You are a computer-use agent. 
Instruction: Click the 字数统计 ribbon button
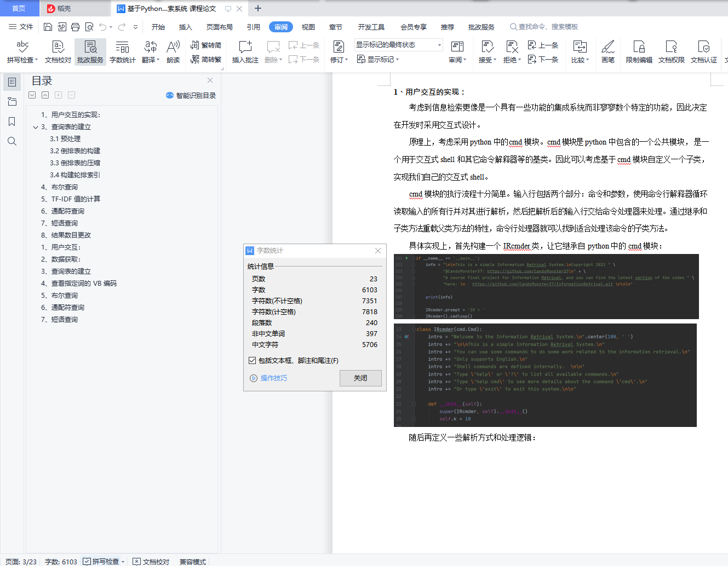[x=123, y=52]
